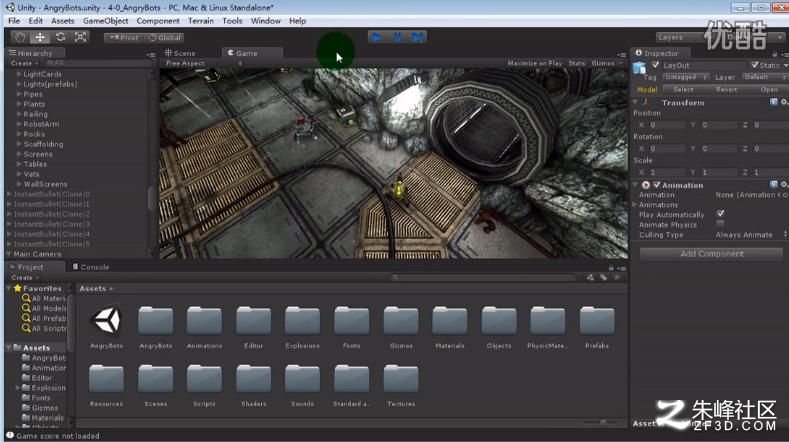This screenshot has height=442, width=789.
Task: Collapse the Transform component
Action: point(636,103)
